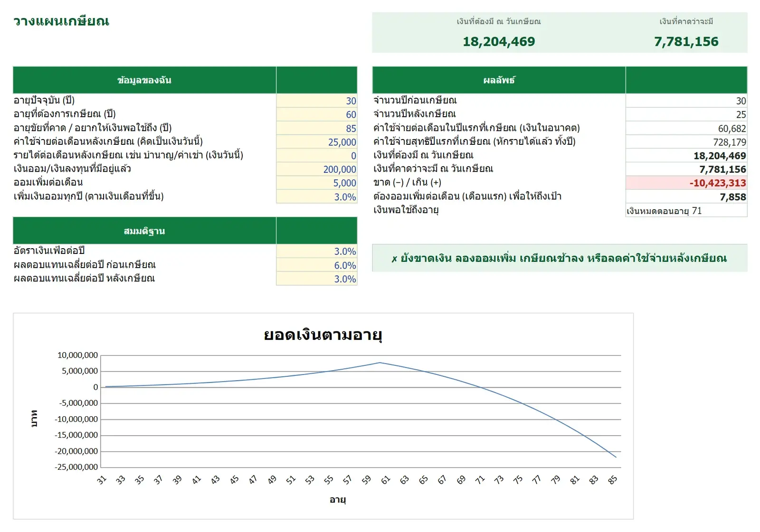
Task: Select the label "ขาด (-) / เกิน (+)"
Action: tap(407, 182)
